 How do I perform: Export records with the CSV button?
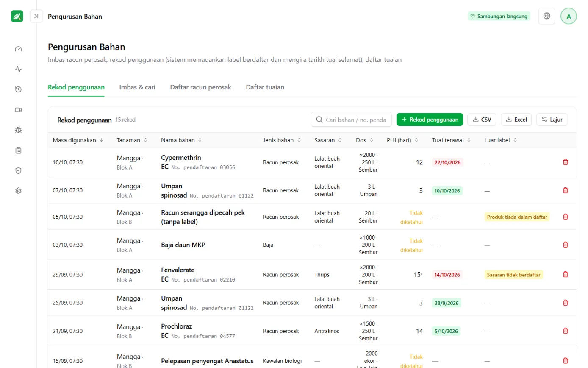[482, 120]
